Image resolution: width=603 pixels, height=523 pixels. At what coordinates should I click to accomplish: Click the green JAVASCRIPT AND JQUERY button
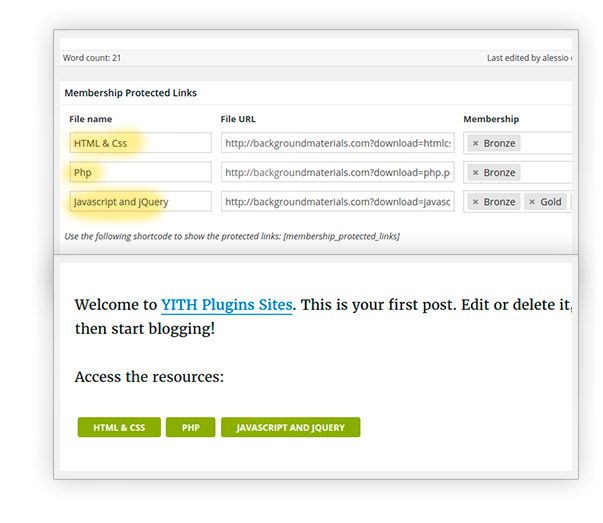coord(291,427)
